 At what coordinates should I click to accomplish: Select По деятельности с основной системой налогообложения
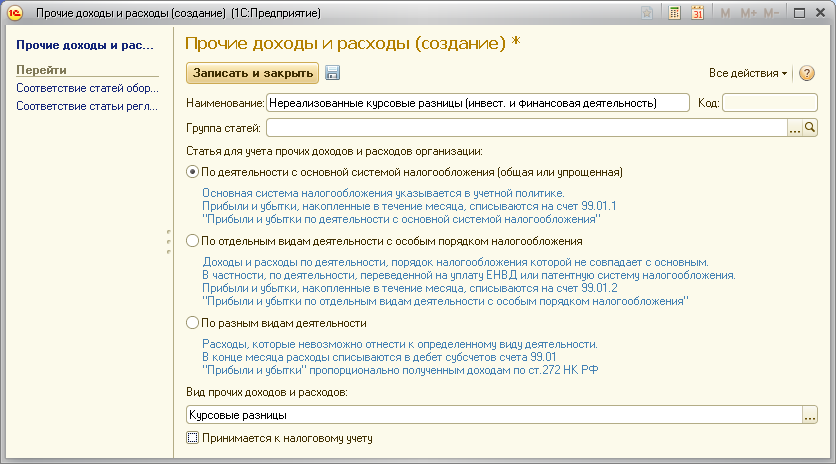tap(193, 172)
